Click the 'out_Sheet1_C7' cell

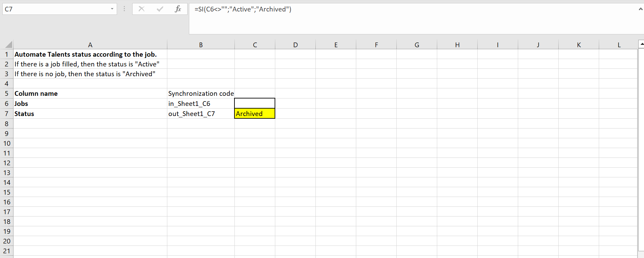[201, 114]
